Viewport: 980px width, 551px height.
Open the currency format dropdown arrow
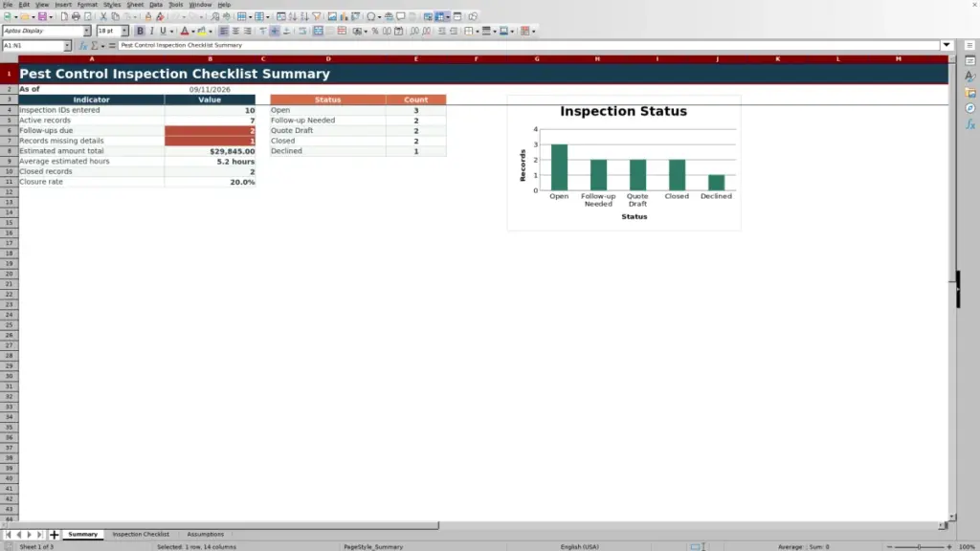366,31
